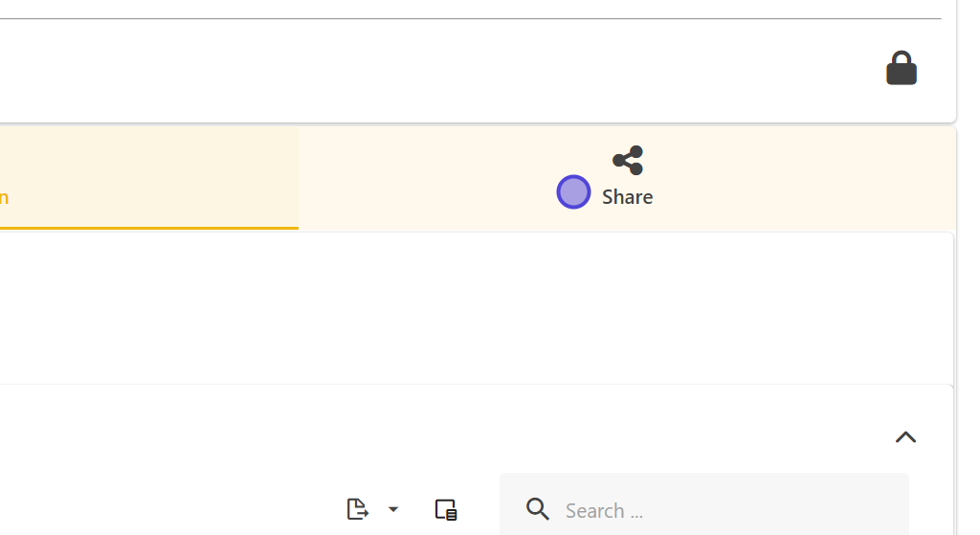Click the padlock icon
980x535 pixels.
pyautogui.click(x=901, y=69)
